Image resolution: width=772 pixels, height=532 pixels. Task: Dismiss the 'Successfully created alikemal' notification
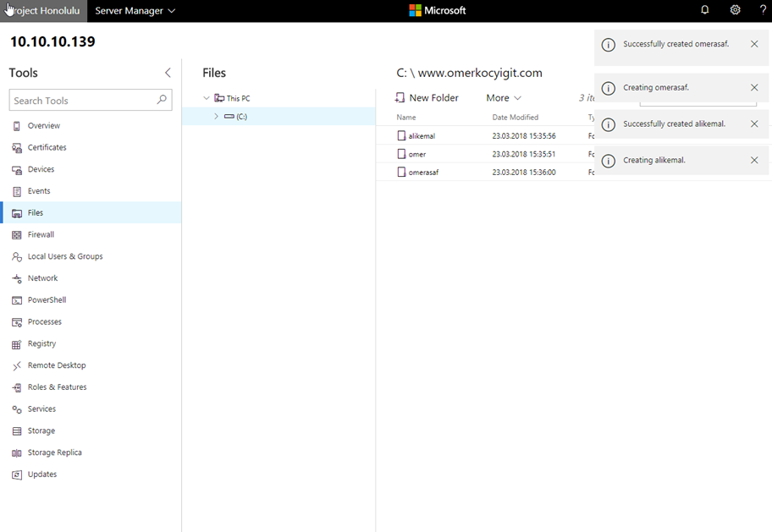click(x=754, y=123)
